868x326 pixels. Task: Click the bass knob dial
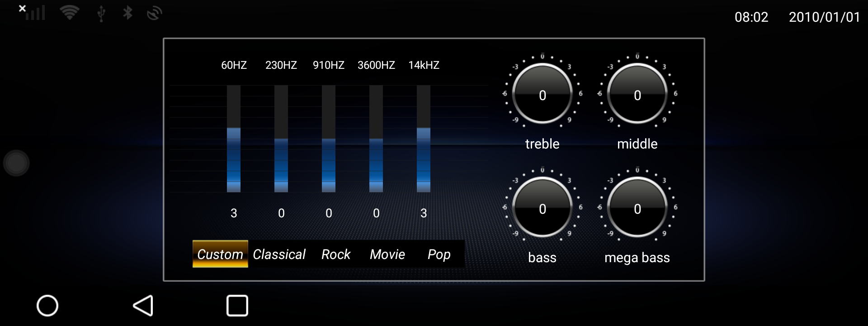coord(542,207)
